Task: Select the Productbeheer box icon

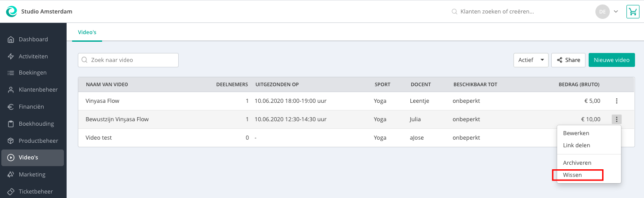Action: click(11, 141)
